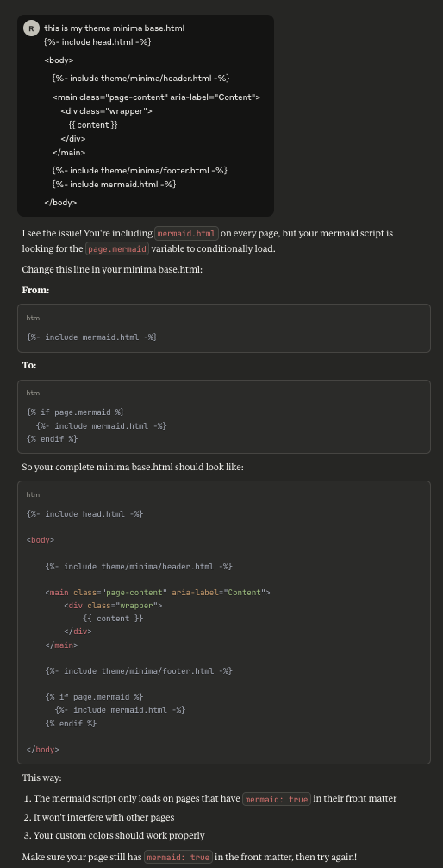Select '{%- include head.html -%}' in the user message
The width and height of the screenshot is (443, 868).
click(x=97, y=42)
